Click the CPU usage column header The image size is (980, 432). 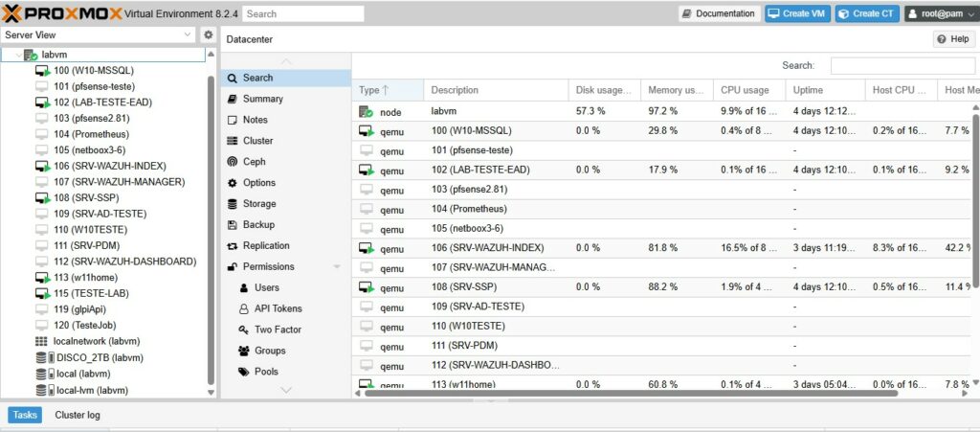point(749,90)
